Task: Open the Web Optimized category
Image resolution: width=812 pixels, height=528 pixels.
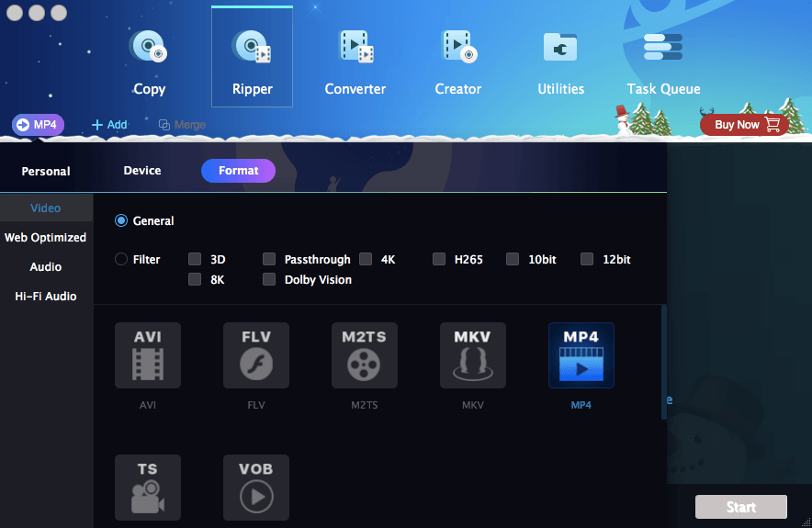Action: (x=46, y=238)
